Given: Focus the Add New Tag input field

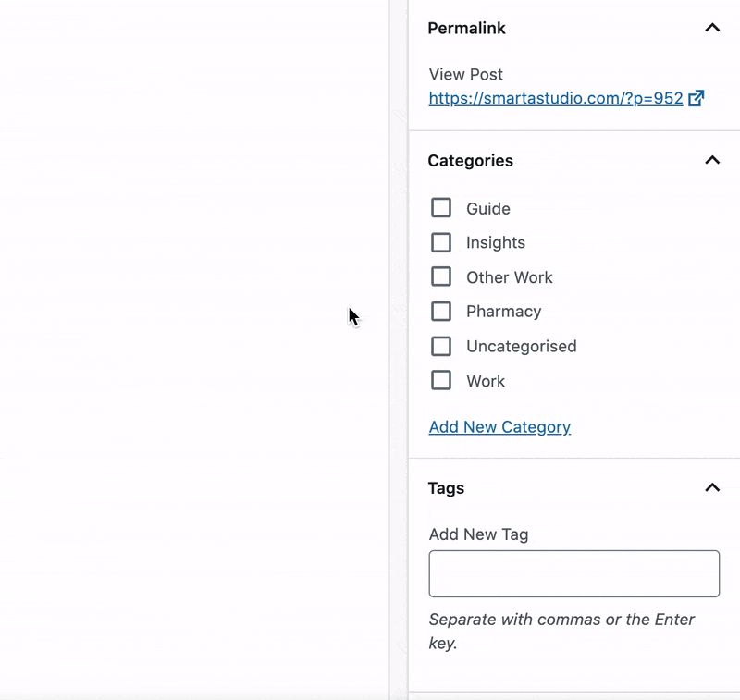Looking at the screenshot, I should pos(573,573).
